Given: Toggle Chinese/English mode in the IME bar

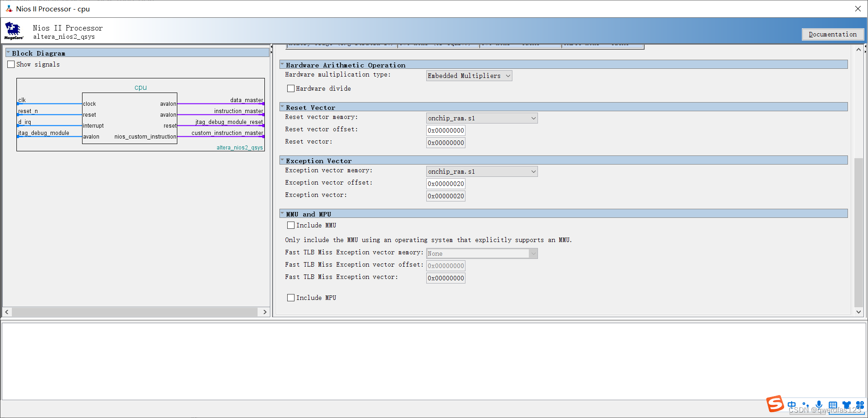Looking at the screenshot, I should (792, 405).
